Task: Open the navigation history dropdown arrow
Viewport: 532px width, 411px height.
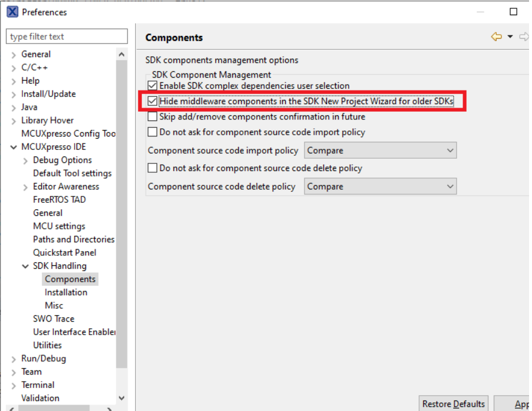Action: tap(510, 37)
